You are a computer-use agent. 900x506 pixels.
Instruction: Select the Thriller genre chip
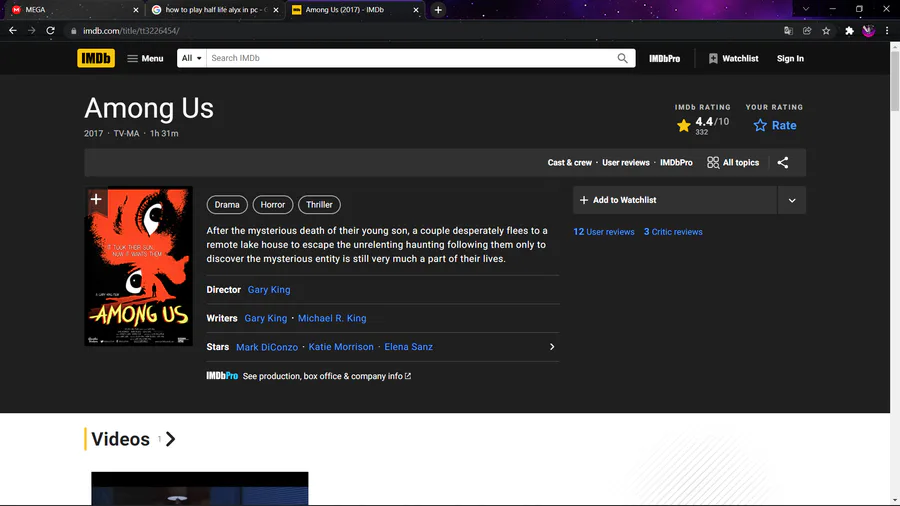tap(319, 205)
